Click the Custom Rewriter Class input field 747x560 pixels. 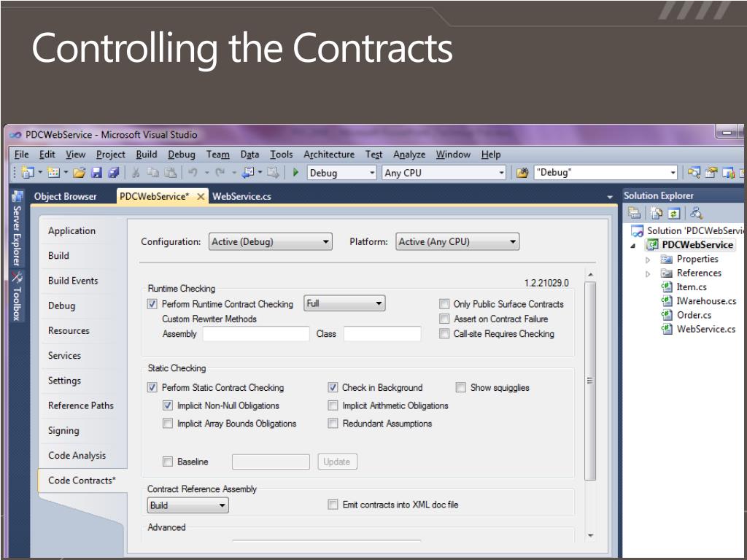coord(382,333)
